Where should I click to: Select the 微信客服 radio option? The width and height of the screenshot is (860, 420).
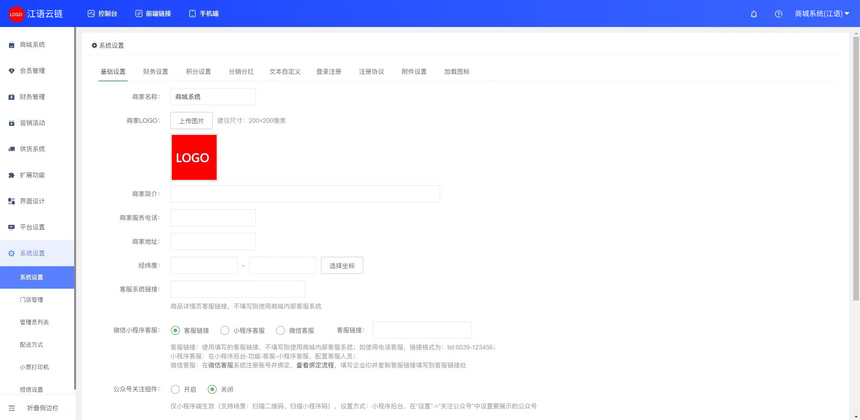[x=281, y=330]
